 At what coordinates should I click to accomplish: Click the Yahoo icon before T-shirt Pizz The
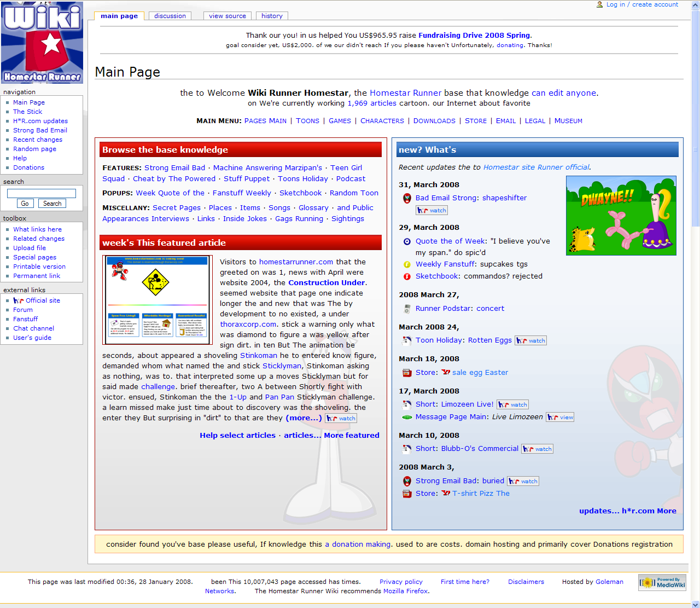[446, 493]
